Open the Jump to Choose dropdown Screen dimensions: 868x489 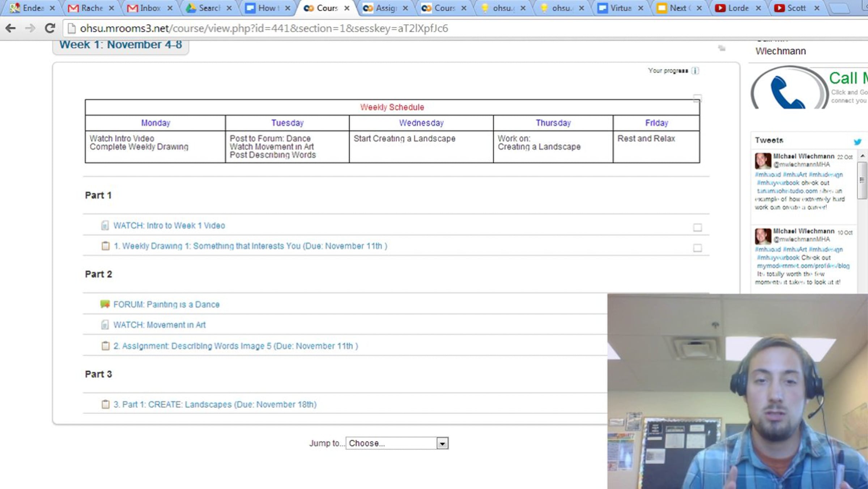click(392, 443)
